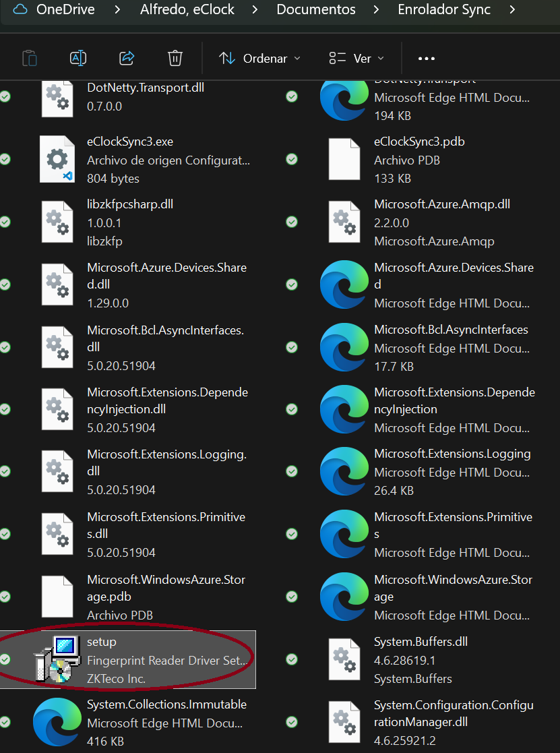Click the "416 KB" size of System.Collections.Immutable
560x753 pixels.
[x=106, y=741]
